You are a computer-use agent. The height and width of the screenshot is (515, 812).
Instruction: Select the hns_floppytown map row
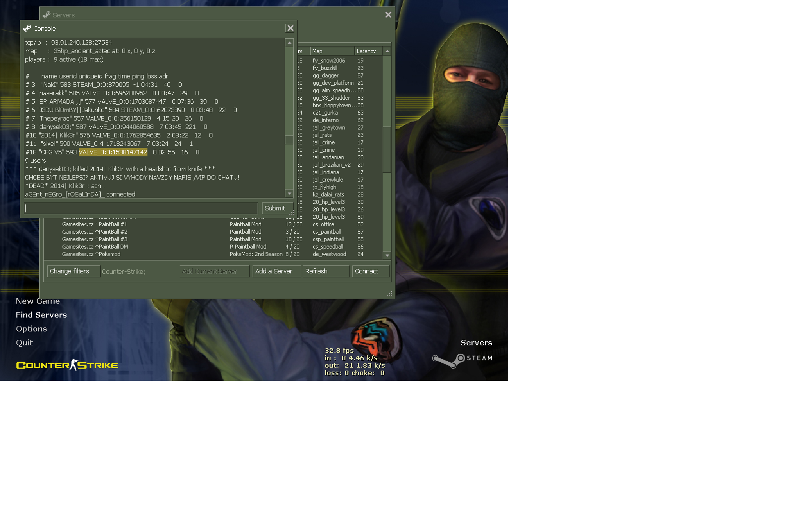[339, 105]
